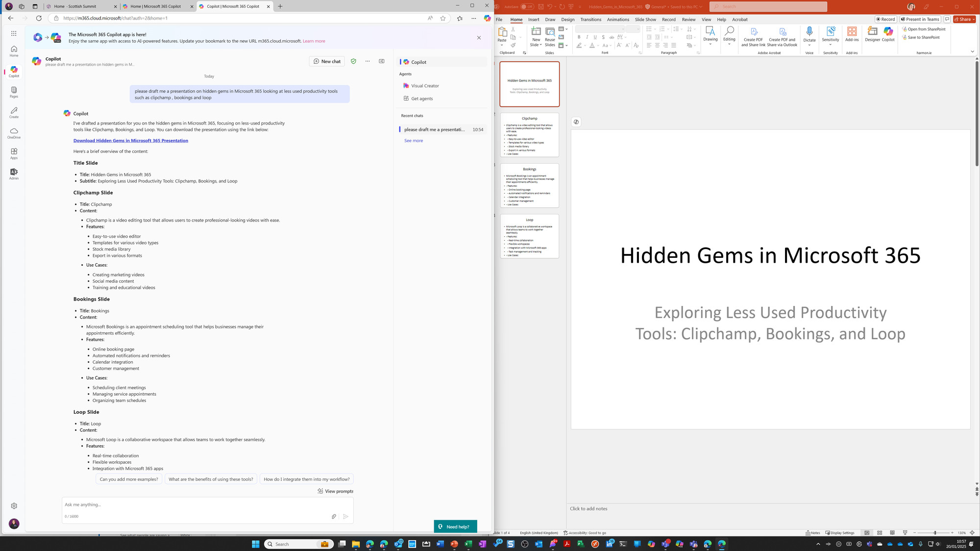Open the font name combo box

pyautogui.click(x=600, y=29)
